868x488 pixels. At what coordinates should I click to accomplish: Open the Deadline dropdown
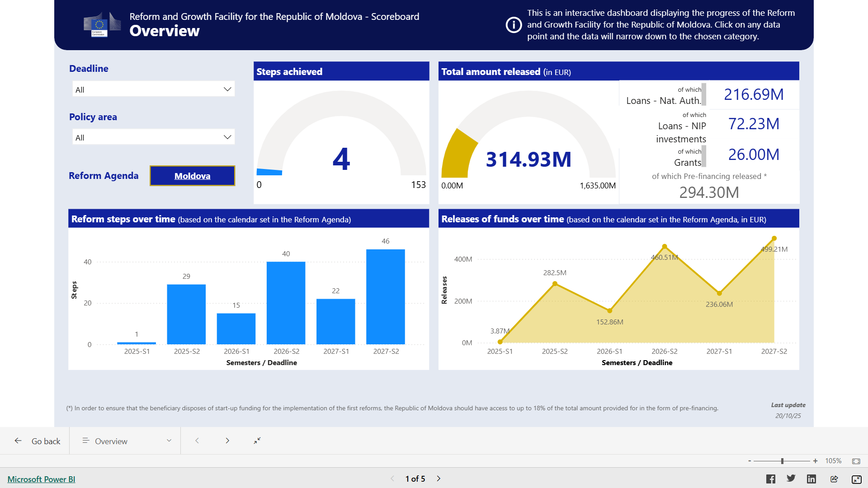point(154,89)
